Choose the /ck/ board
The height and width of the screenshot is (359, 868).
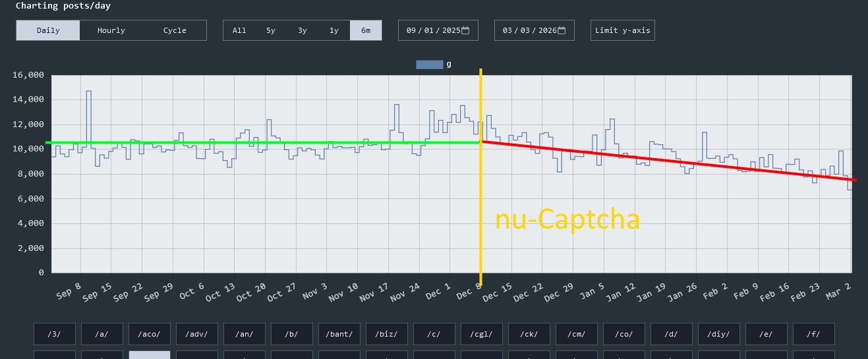pos(529,334)
